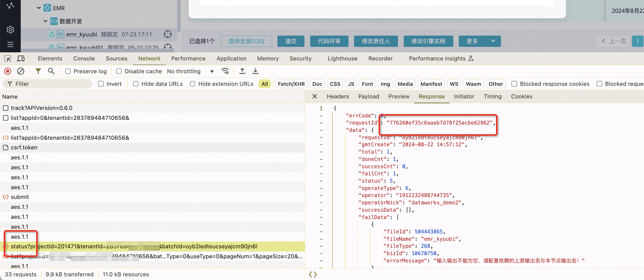
Task: Filter requests by WS type
Action: [454, 84]
